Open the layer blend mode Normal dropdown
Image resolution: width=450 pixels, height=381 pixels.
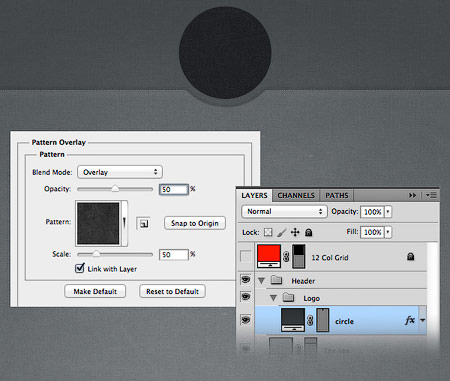click(284, 211)
